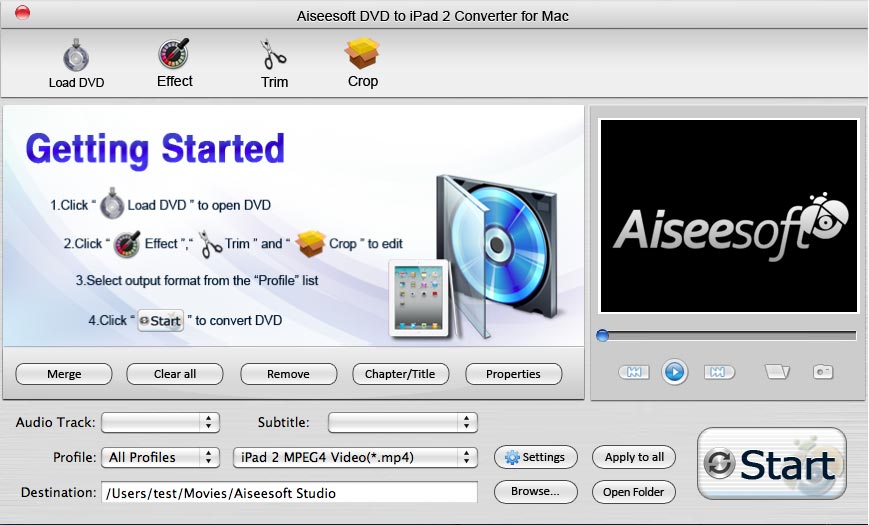
Task: Click the preview playback progress slider
Action: [x=726, y=336]
